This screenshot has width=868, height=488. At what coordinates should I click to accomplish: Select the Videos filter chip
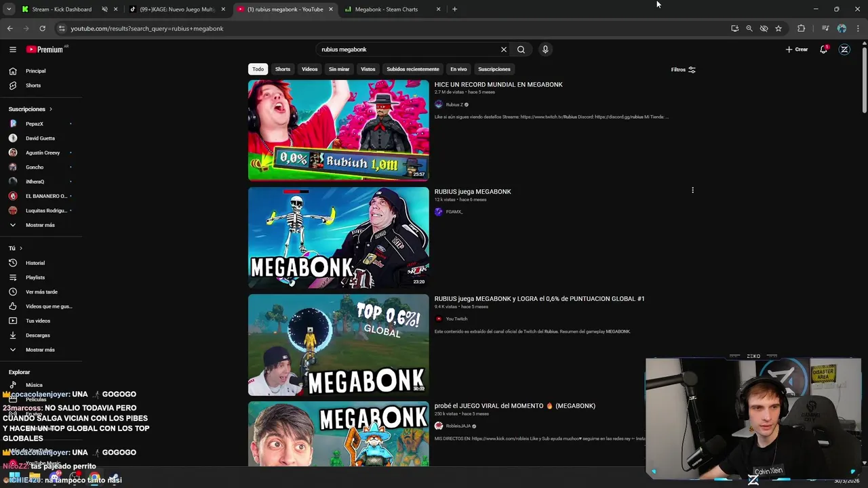coord(309,69)
